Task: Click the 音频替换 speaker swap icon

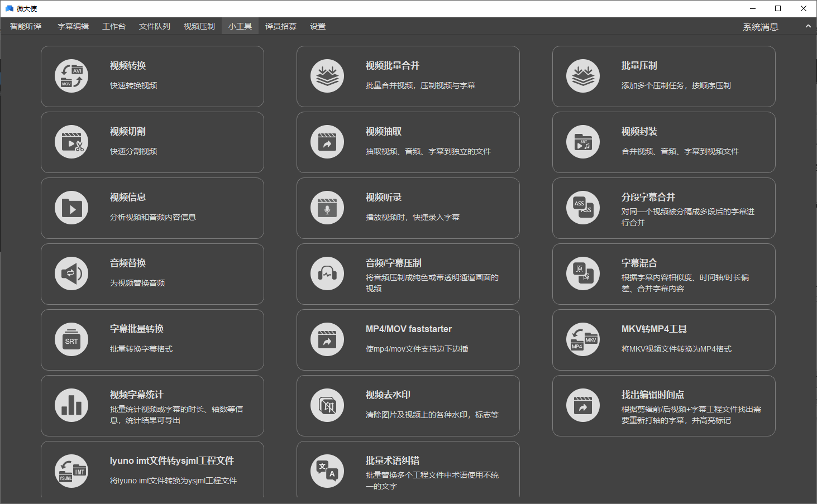Action: click(71, 273)
